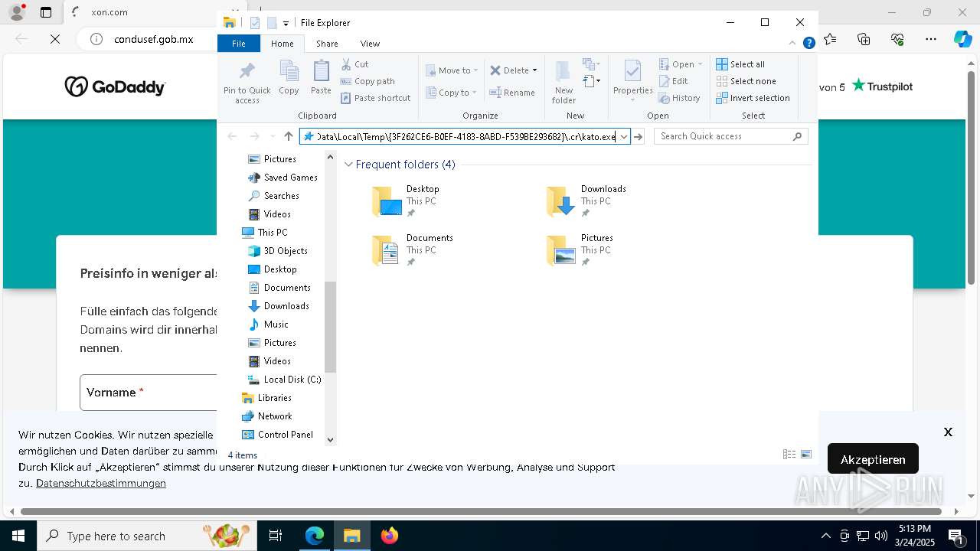The width and height of the screenshot is (980, 551).
Task: Click the History ribbon command
Action: click(679, 98)
